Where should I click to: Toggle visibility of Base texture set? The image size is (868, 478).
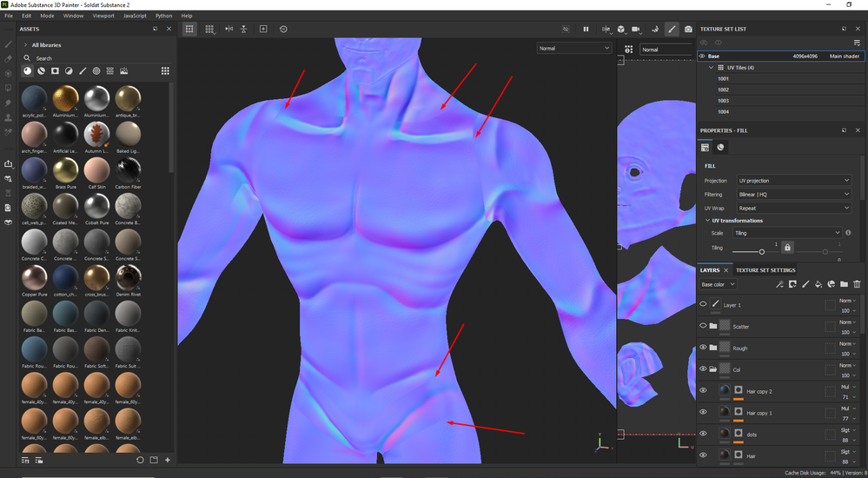[x=702, y=56]
